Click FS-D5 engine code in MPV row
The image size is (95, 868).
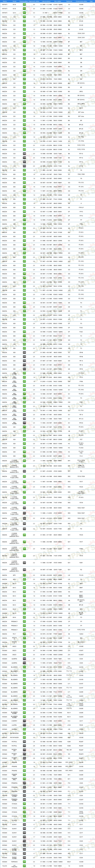pos(81,575)
